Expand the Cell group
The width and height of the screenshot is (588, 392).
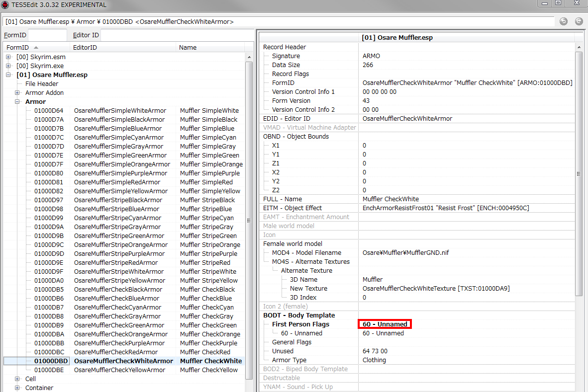click(17, 379)
